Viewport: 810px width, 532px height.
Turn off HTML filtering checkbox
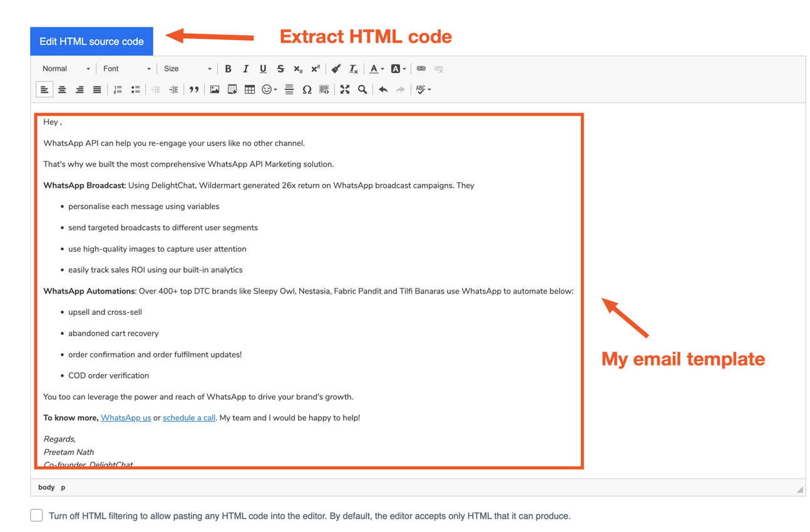[x=37, y=515]
